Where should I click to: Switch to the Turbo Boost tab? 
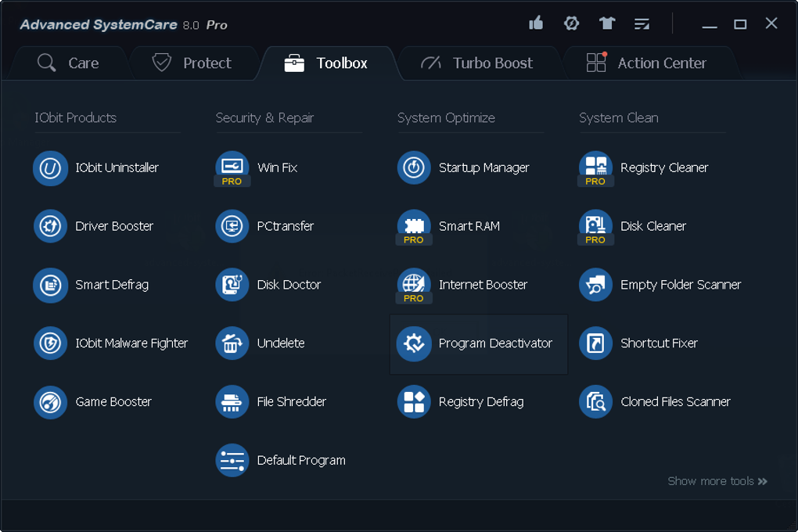[x=477, y=63]
